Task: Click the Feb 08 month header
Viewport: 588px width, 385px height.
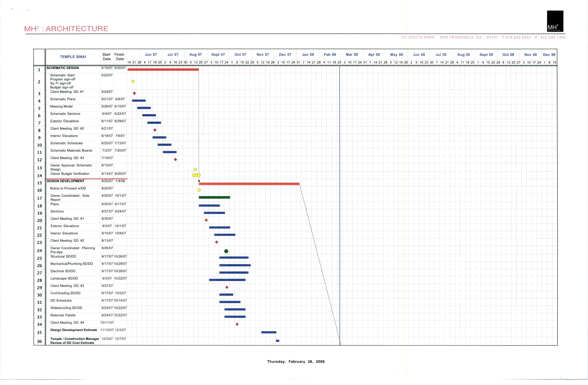Action: tap(330, 55)
